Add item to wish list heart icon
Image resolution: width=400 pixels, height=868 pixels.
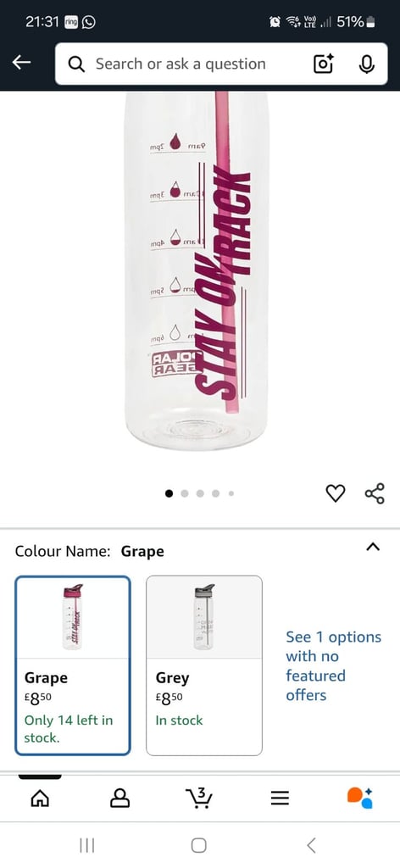pos(336,492)
